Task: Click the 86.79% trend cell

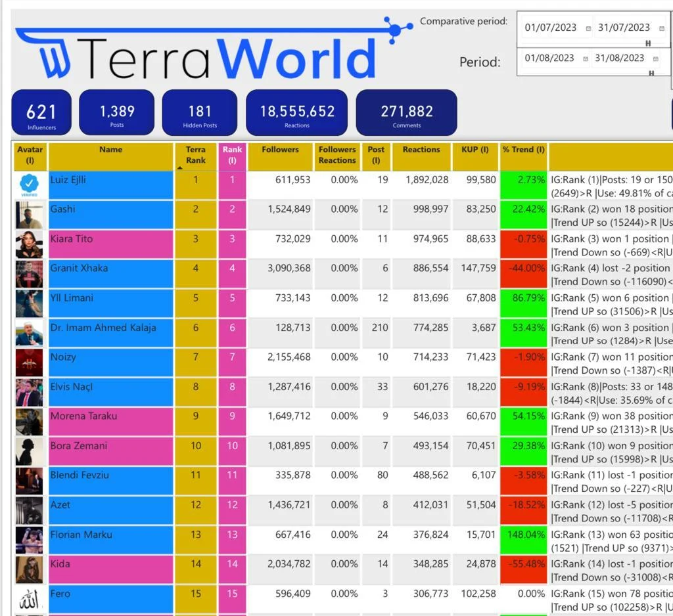Action: tap(524, 303)
